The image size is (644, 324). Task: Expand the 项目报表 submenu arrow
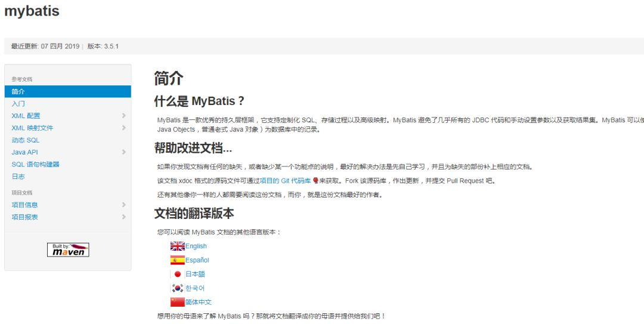pyautogui.click(x=123, y=217)
